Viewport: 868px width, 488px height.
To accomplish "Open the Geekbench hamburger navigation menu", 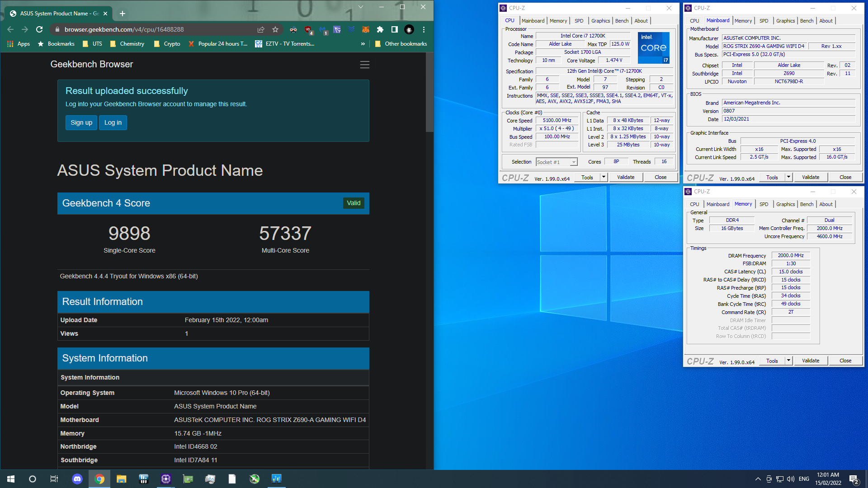I will tap(365, 65).
